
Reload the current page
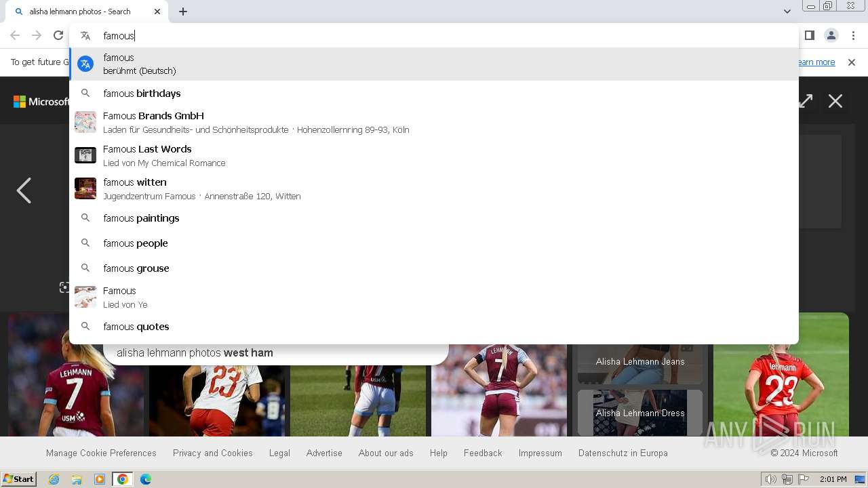(58, 35)
